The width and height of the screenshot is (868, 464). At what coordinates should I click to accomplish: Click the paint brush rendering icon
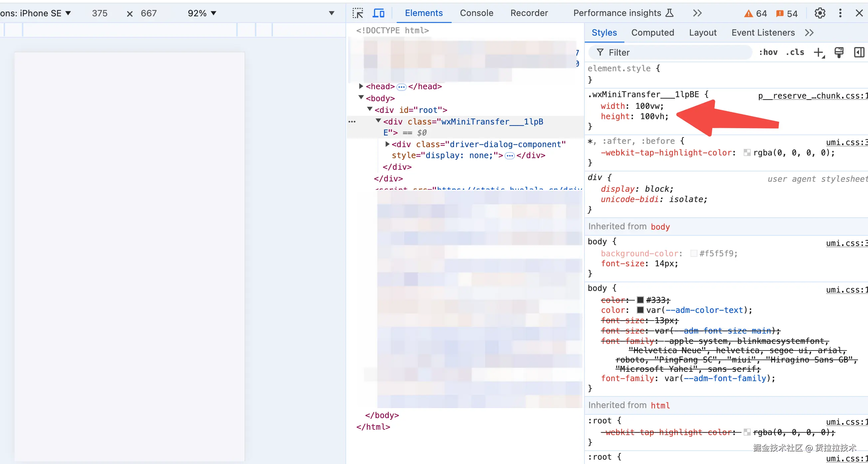[x=839, y=52]
